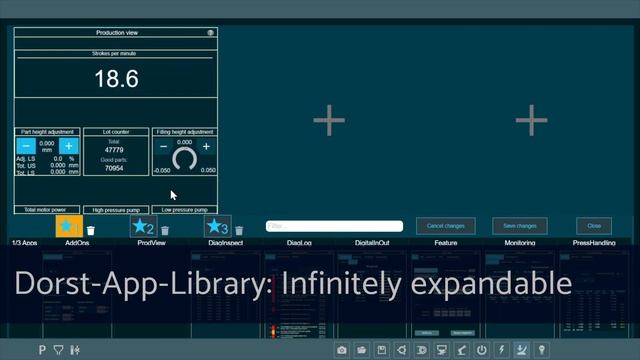This screenshot has width=640, height=360.
Task: Click the Total motor power panel header
Action: (x=47, y=210)
